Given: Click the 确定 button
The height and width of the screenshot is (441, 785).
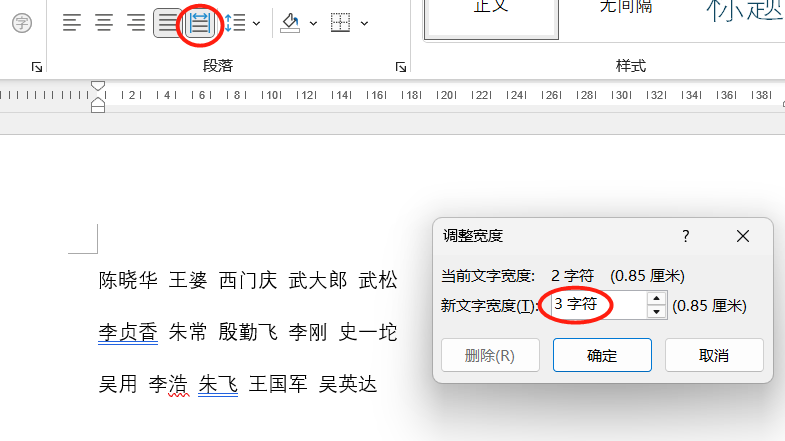Looking at the screenshot, I should point(602,355).
